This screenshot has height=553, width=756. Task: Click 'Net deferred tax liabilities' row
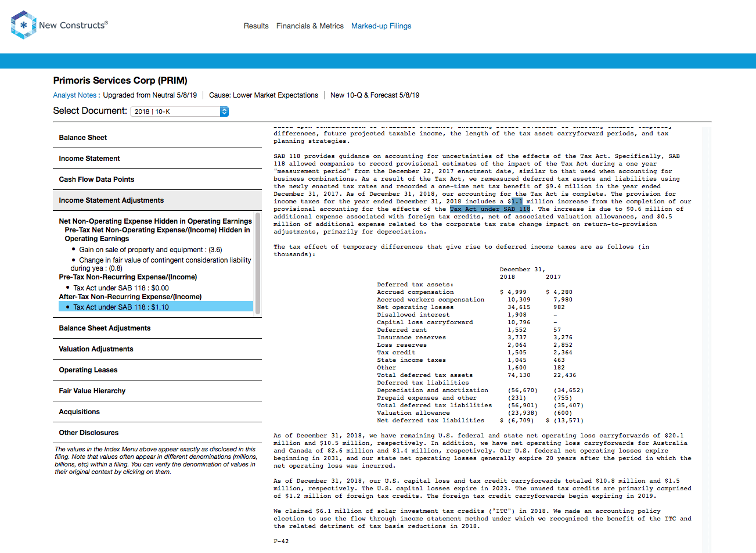click(480, 421)
